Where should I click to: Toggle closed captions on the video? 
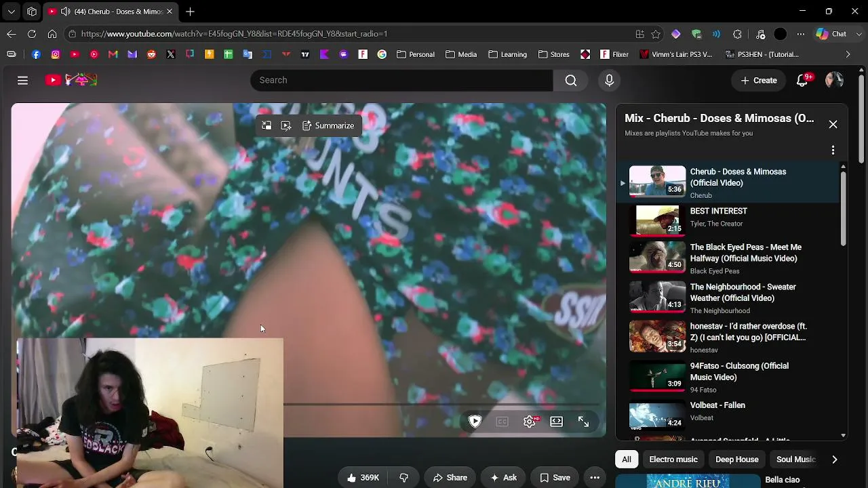pyautogui.click(x=502, y=422)
